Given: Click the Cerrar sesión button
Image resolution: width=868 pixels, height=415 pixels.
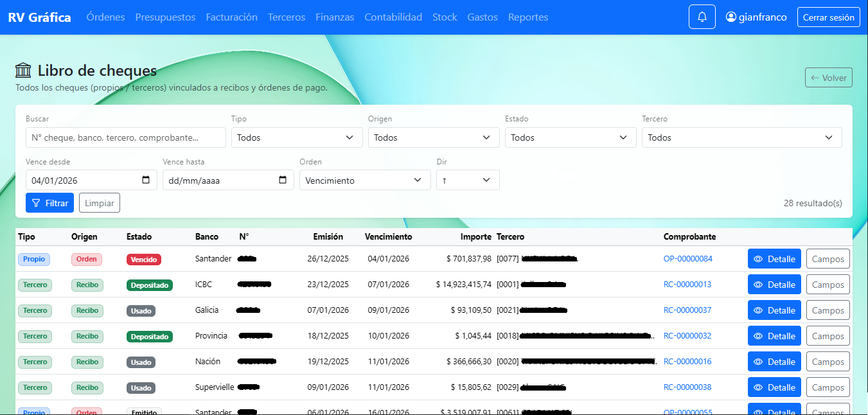Looking at the screenshot, I should pos(828,17).
